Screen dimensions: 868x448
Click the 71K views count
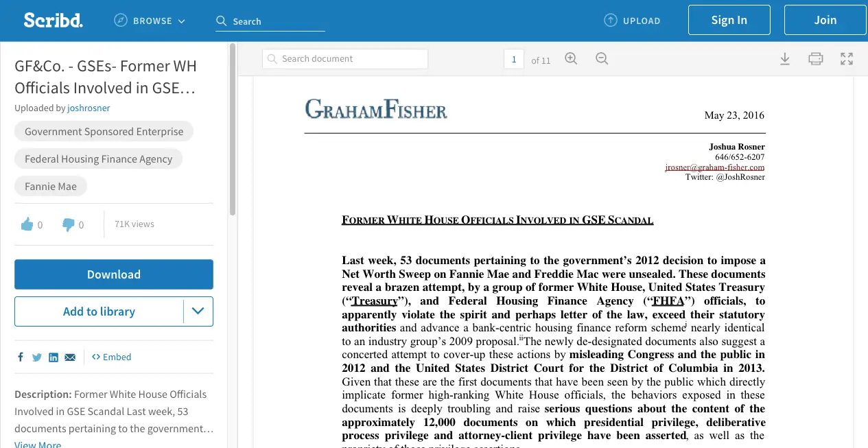[x=134, y=224]
